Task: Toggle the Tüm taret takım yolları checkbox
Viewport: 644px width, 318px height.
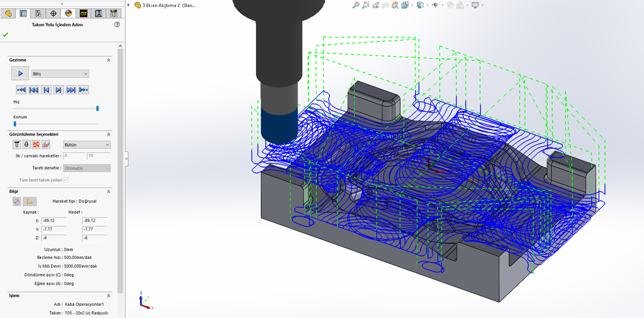Action: [66, 180]
